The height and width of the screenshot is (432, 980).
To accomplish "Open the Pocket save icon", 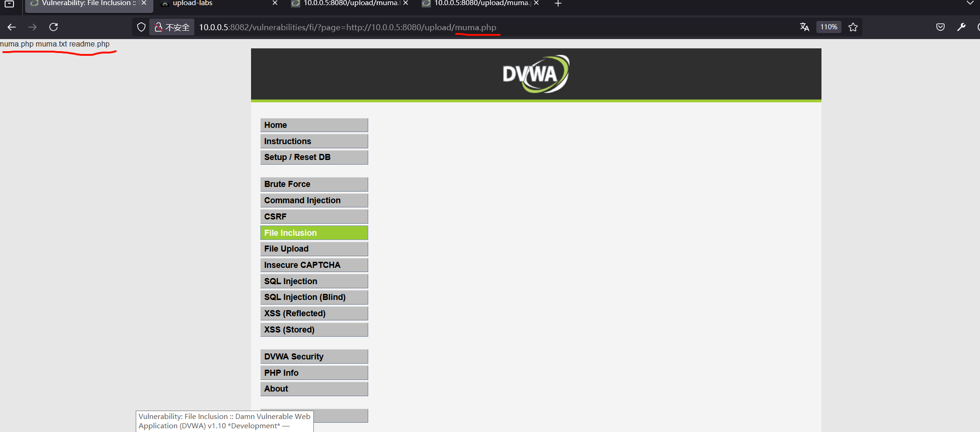I will [940, 27].
